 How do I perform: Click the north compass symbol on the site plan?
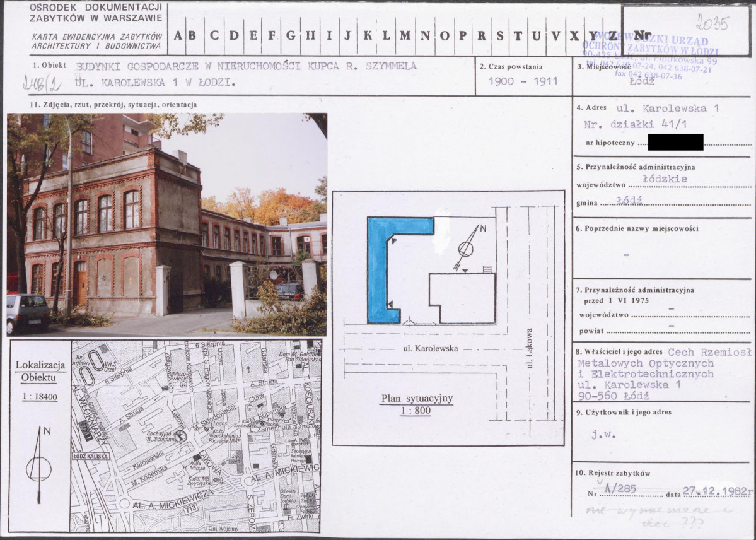click(467, 247)
